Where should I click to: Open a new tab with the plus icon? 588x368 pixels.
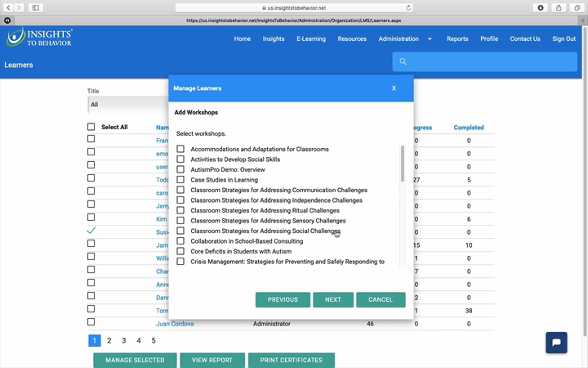coord(583,21)
